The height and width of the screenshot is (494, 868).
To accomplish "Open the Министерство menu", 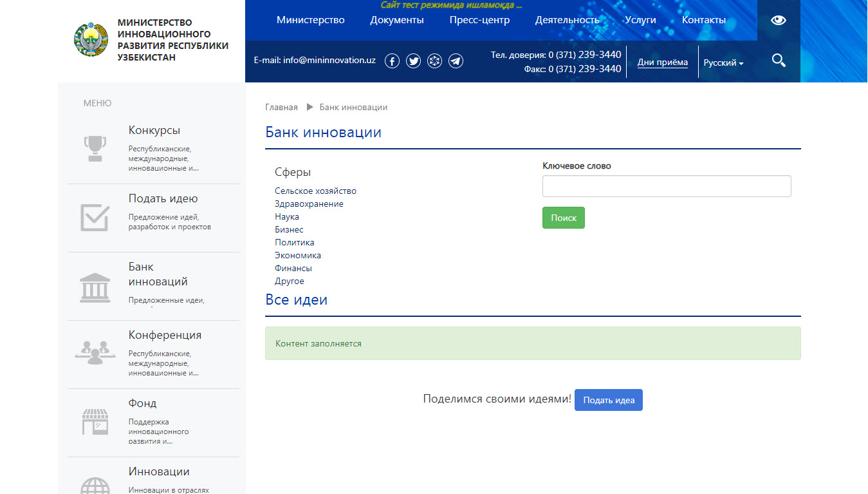I will pos(311,20).
